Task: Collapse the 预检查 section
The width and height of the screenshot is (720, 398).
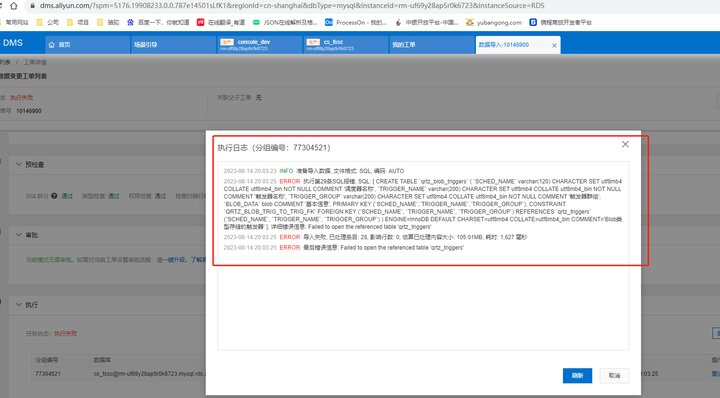Action: point(19,164)
